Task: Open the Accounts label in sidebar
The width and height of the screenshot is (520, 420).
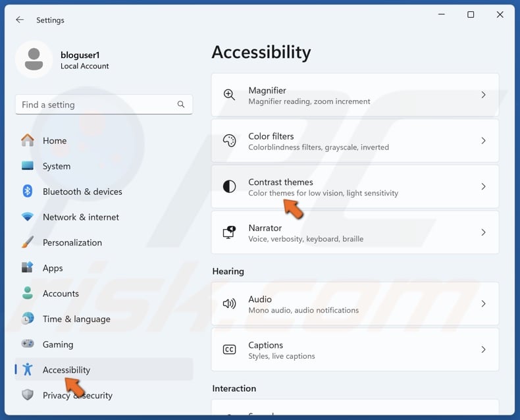Action: coord(61,294)
